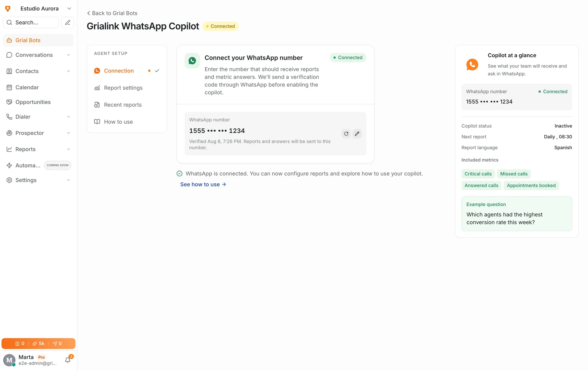Select the Connection setup step

[x=127, y=71]
